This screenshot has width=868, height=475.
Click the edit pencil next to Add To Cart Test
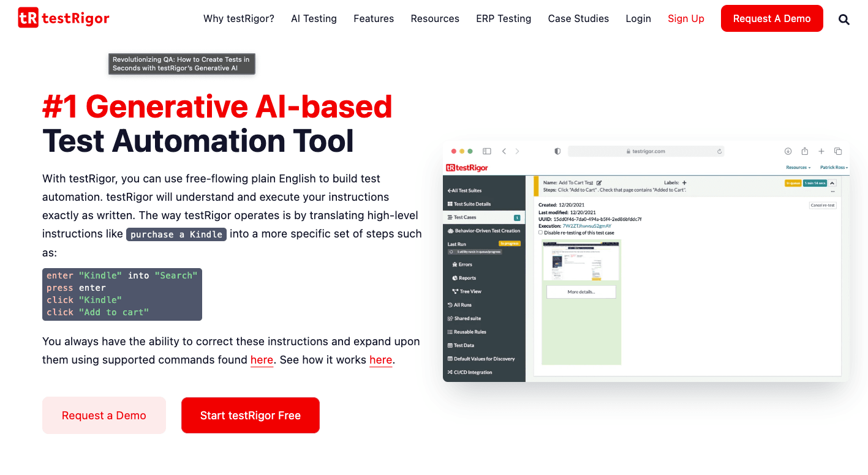pos(599,182)
